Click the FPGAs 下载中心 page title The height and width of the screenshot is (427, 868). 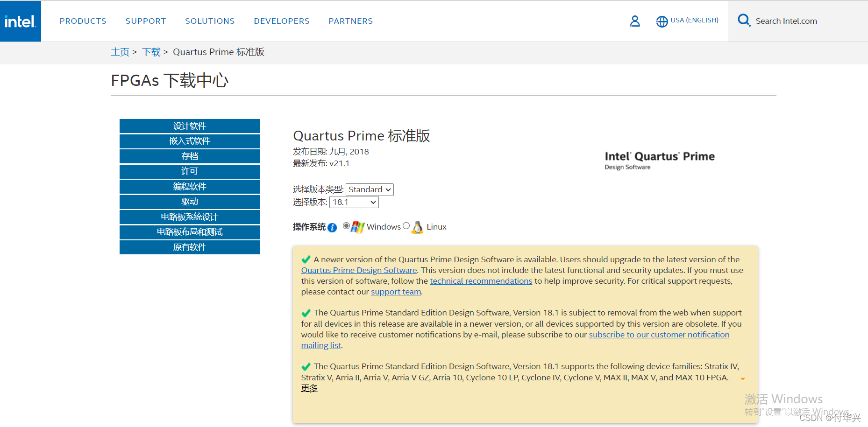coord(170,81)
